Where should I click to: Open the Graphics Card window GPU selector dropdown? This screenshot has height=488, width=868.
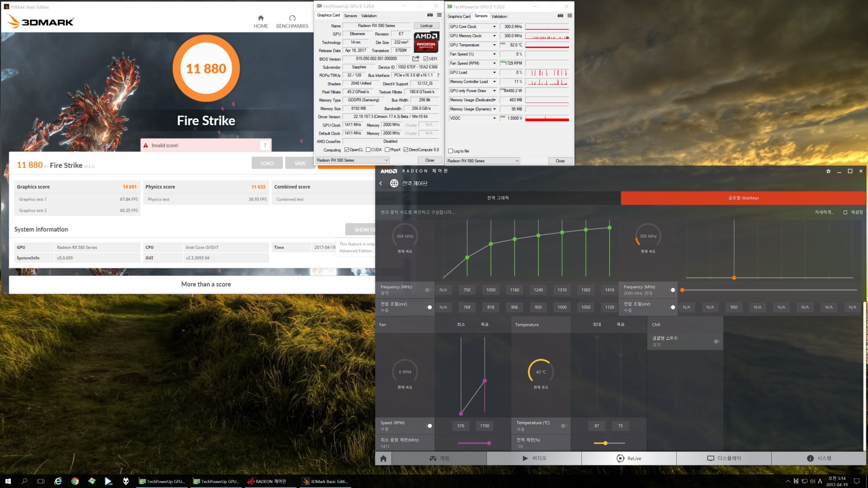click(x=352, y=160)
